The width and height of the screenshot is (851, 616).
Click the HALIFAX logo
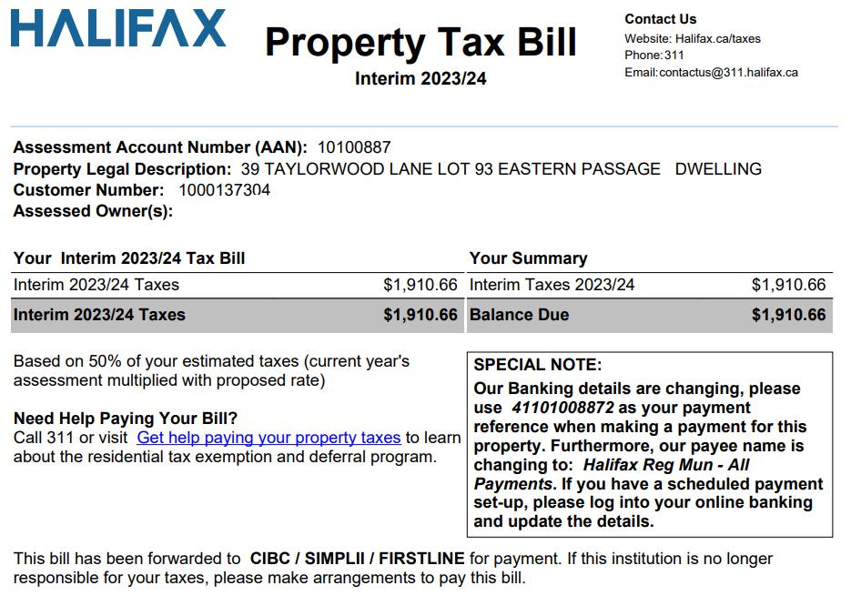(118, 27)
